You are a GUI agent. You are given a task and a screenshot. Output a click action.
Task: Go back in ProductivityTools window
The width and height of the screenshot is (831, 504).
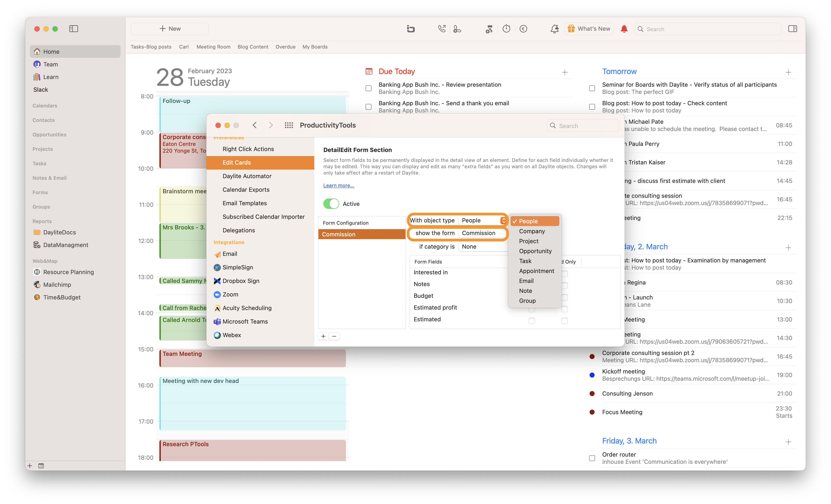(x=255, y=125)
